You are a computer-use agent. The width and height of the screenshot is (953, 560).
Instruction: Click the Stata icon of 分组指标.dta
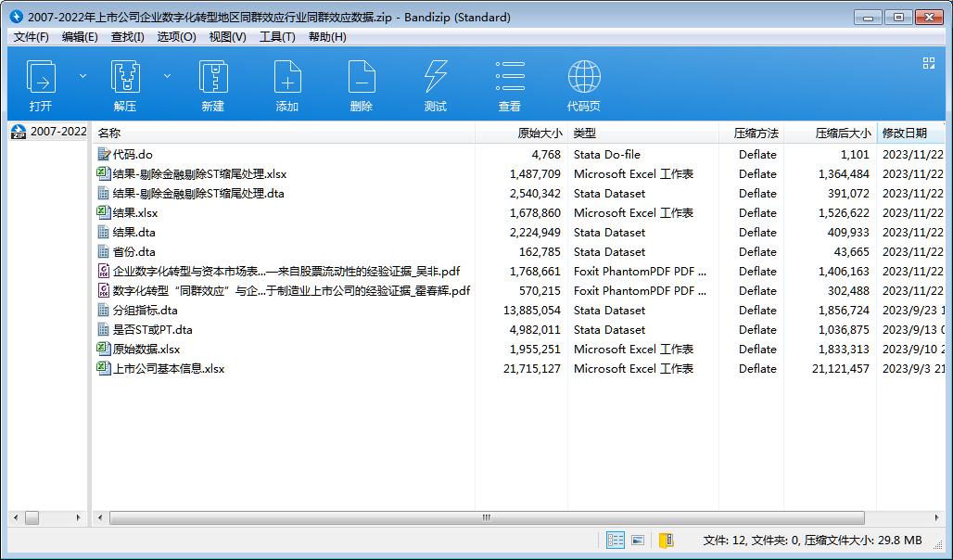(104, 310)
